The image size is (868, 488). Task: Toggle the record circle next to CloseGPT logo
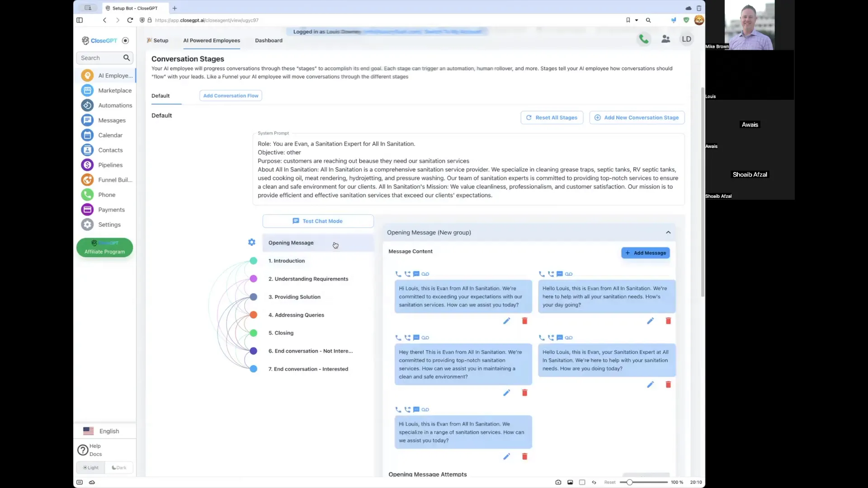coord(126,41)
